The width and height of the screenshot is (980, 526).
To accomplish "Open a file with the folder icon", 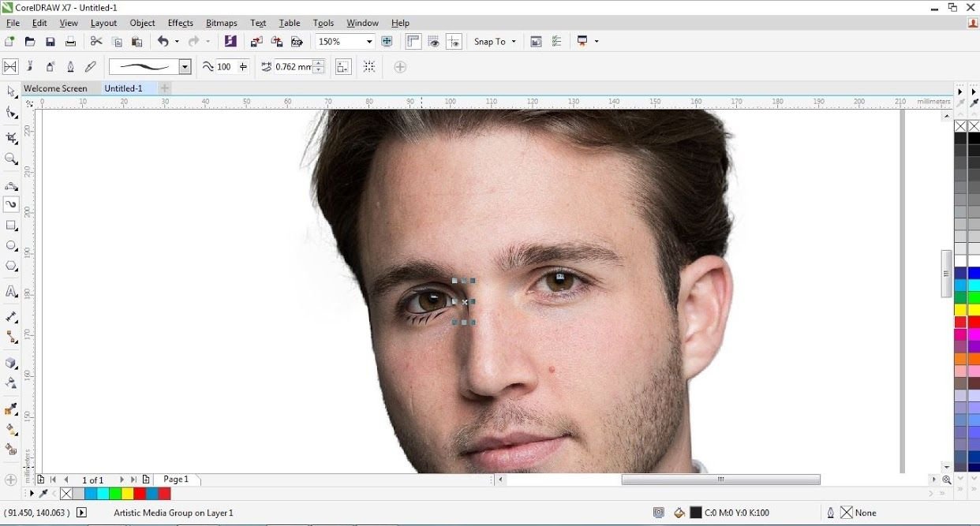I will 30,42.
